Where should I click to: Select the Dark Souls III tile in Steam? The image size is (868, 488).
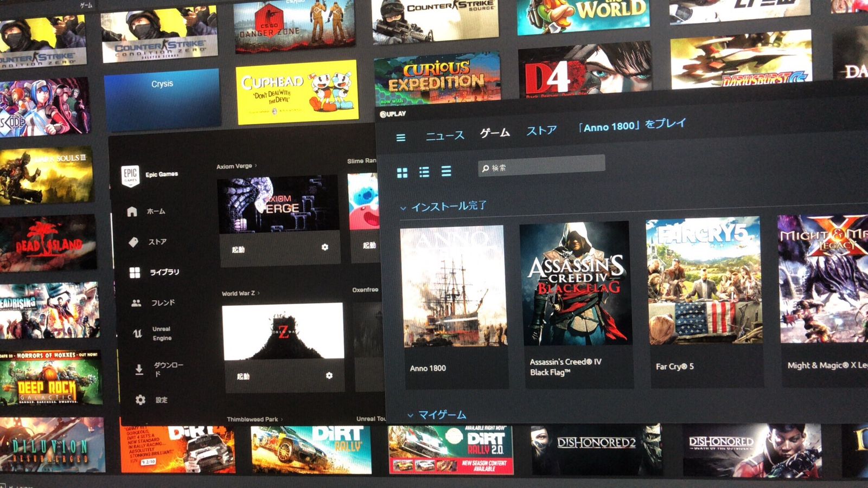tap(46, 175)
